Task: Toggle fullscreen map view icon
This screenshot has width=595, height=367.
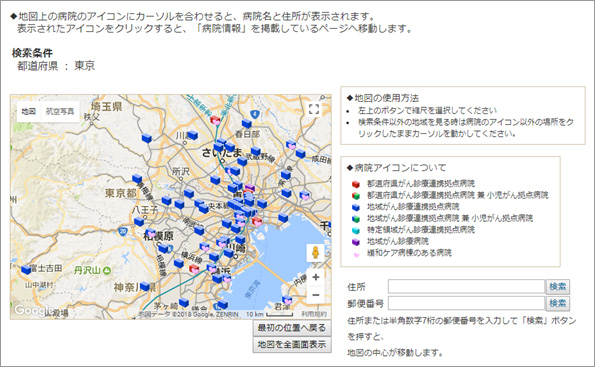Action: point(314,109)
